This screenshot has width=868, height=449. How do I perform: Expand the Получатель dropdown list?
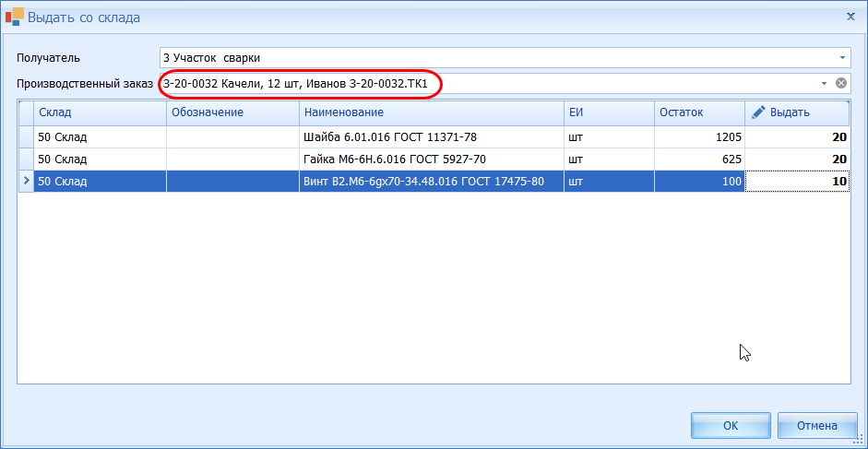[841, 57]
